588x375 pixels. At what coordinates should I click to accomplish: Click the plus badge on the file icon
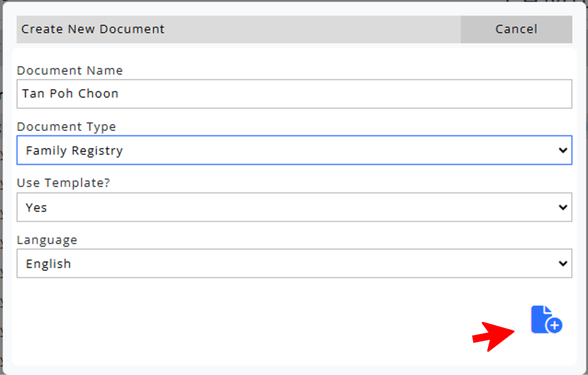(x=554, y=326)
